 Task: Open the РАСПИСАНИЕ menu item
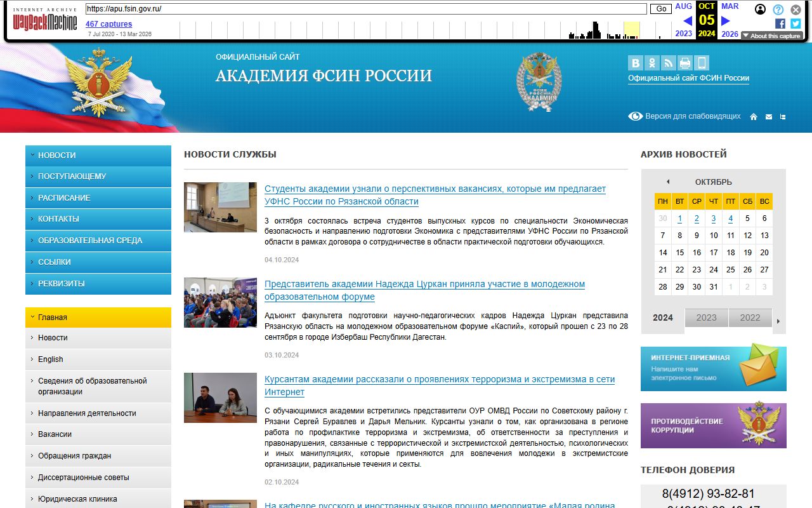(x=98, y=198)
